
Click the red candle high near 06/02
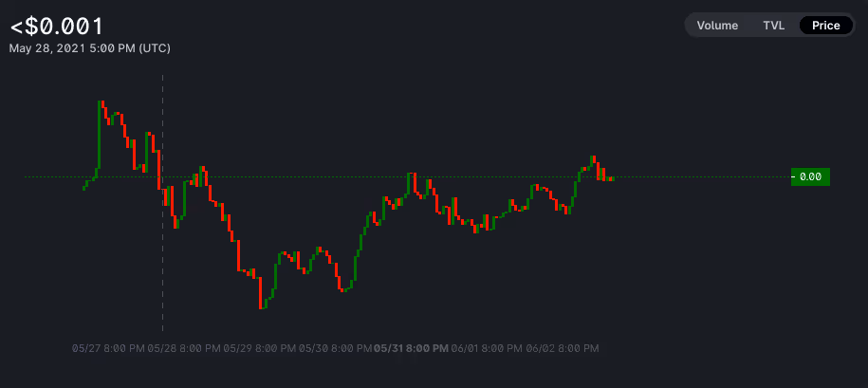pos(595,160)
